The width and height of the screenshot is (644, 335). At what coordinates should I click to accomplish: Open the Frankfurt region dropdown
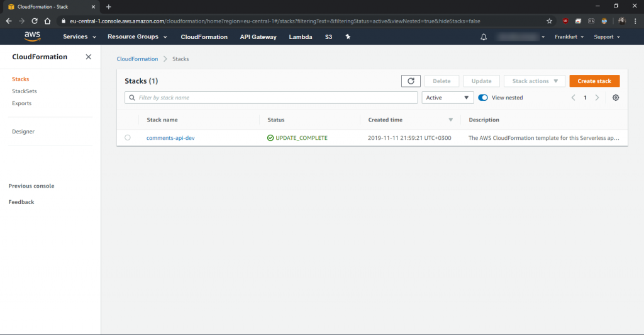tap(569, 37)
